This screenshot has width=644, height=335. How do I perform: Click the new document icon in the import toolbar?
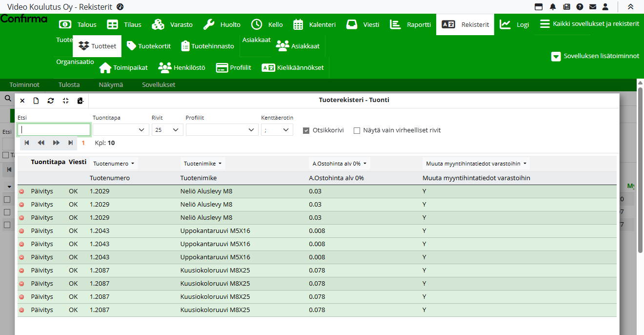pyautogui.click(x=36, y=101)
